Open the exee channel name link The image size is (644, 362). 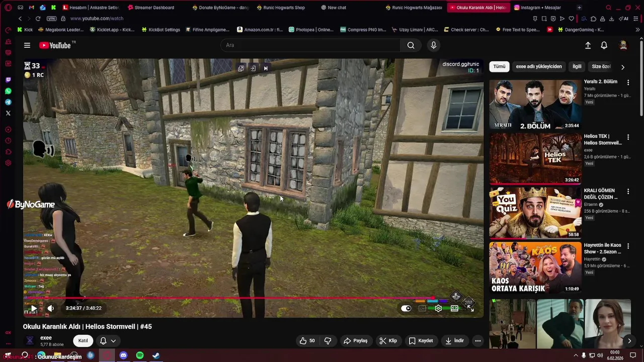point(46,338)
